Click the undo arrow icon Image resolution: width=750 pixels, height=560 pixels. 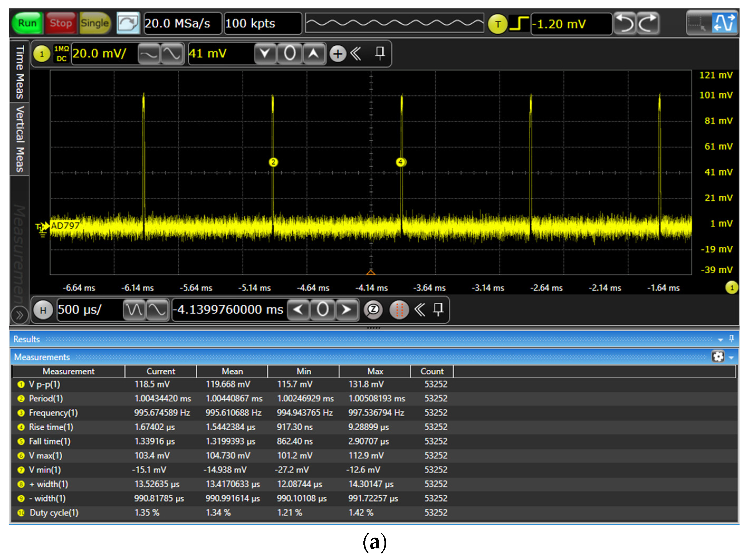(625, 23)
